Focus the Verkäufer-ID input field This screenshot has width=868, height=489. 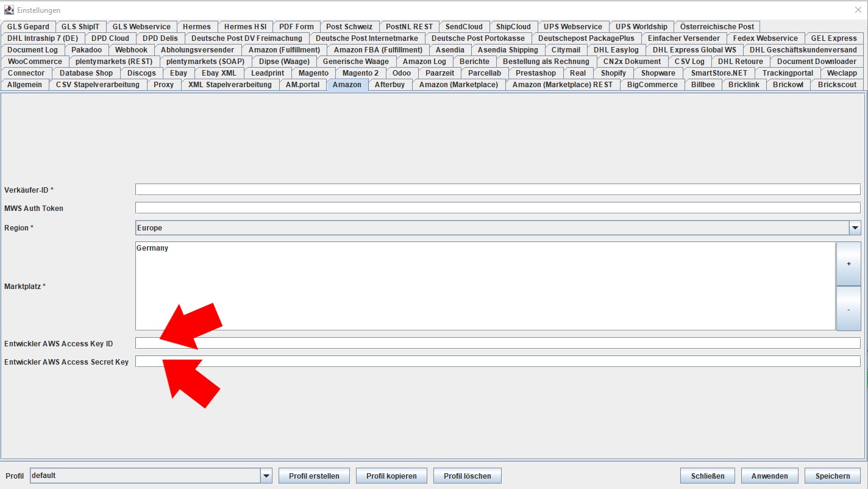(497, 190)
